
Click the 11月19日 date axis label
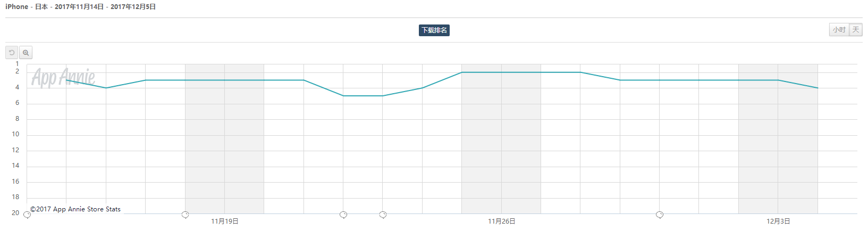(224, 221)
